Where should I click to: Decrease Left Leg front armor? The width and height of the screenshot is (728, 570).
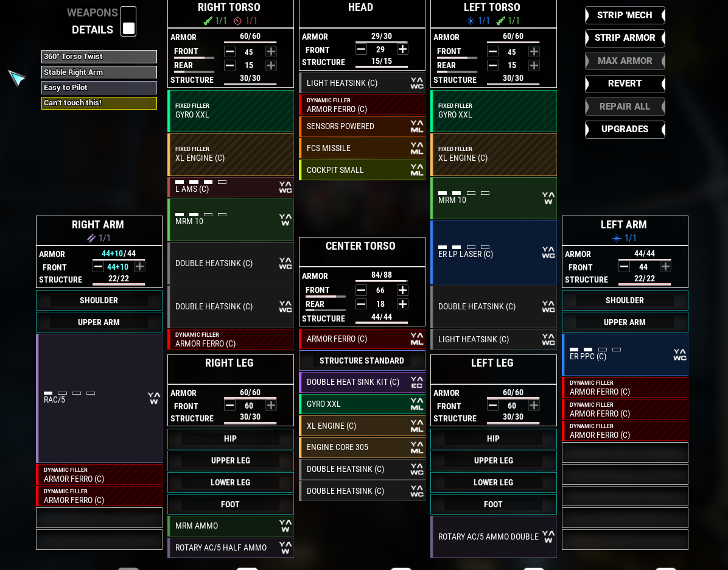click(x=492, y=406)
